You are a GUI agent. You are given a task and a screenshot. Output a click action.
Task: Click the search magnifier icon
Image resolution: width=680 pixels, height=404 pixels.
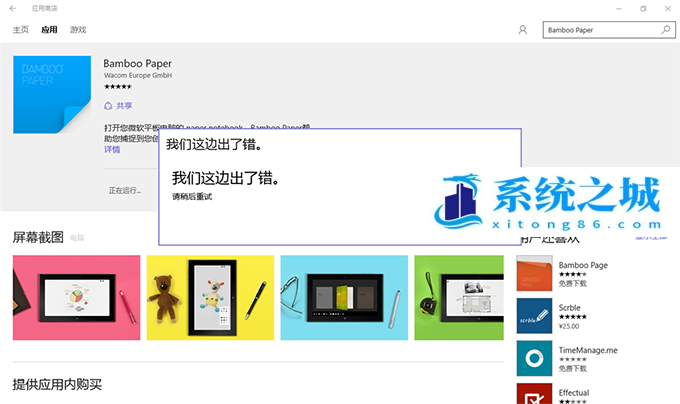666,29
